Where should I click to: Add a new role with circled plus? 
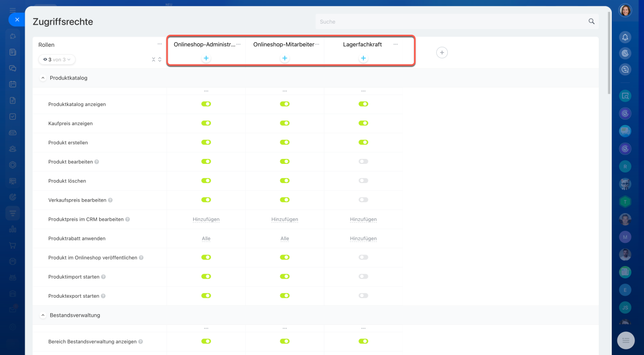coord(442,52)
